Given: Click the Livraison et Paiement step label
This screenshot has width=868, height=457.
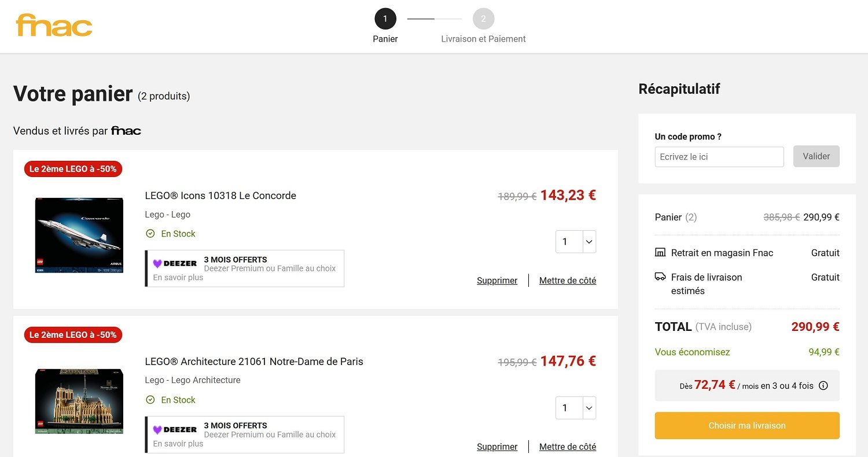Looking at the screenshot, I should coord(483,39).
